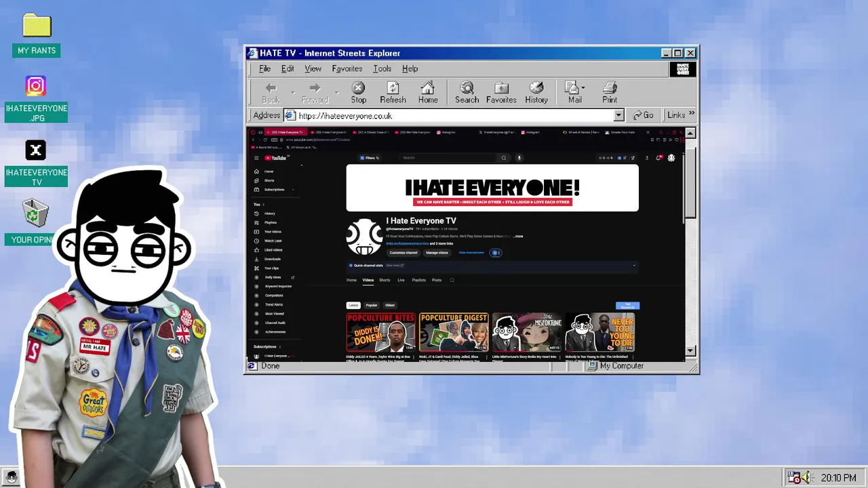Expand the Links toolbar chevron

[692, 114]
